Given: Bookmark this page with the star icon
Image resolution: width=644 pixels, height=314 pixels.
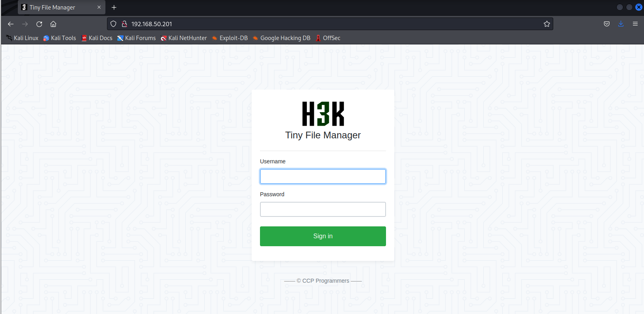Looking at the screenshot, I should [547, 24].
